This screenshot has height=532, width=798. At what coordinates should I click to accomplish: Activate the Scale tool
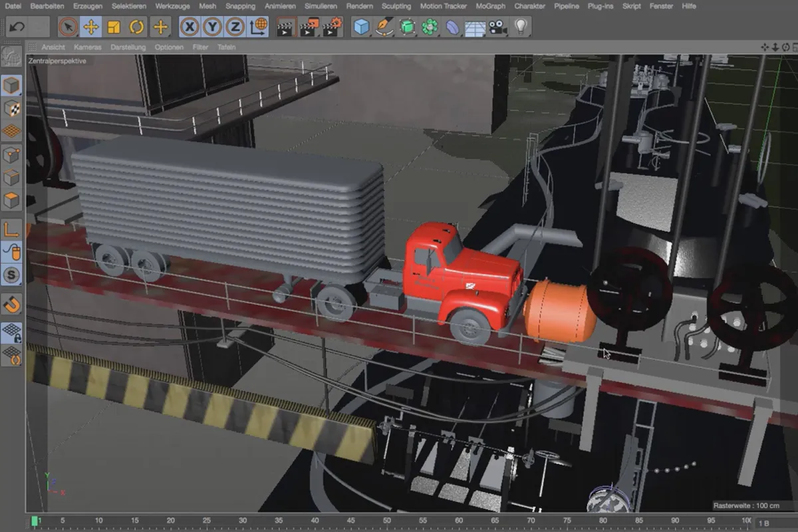point(114,27)
